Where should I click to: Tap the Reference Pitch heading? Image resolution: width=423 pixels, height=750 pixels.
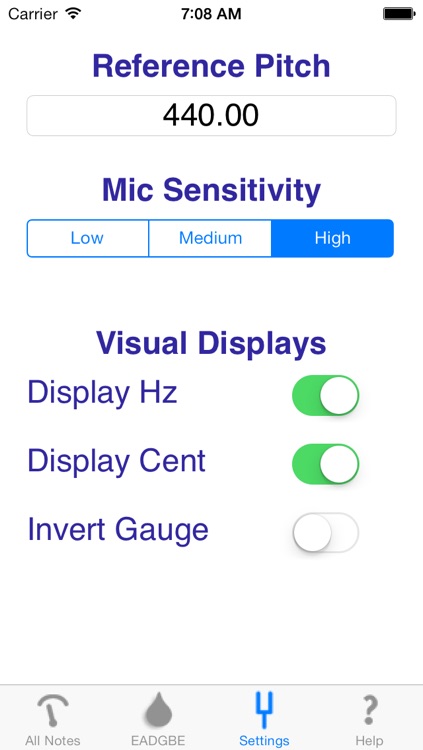211,66
